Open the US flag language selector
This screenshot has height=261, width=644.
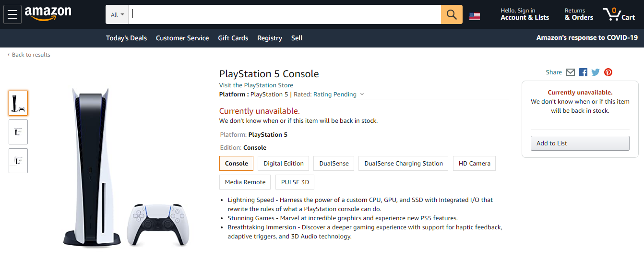click(x=475, y=16)
